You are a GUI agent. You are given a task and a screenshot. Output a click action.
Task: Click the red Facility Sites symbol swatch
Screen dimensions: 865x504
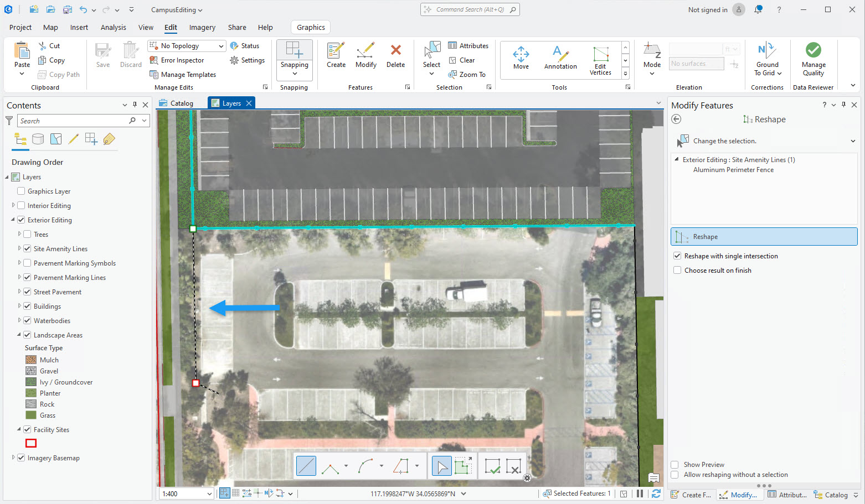tap(31, 443)
